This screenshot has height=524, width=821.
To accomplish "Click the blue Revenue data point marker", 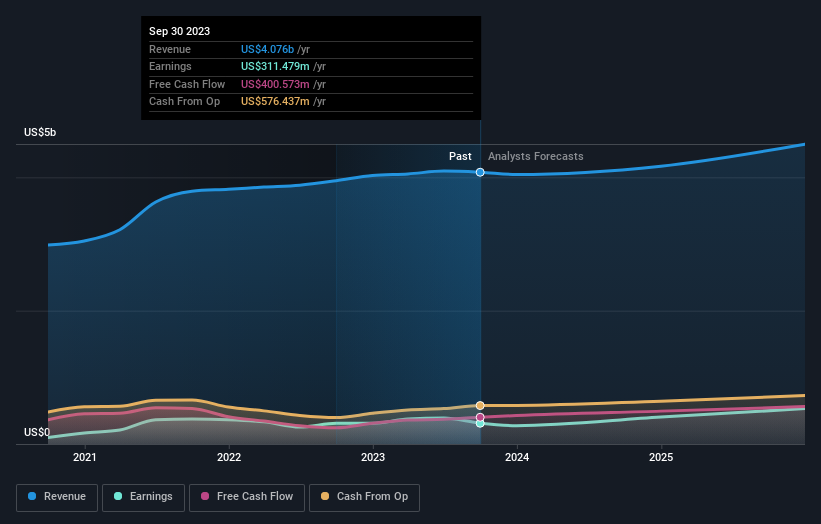I will pyautogui.click(x=480, y=172).
